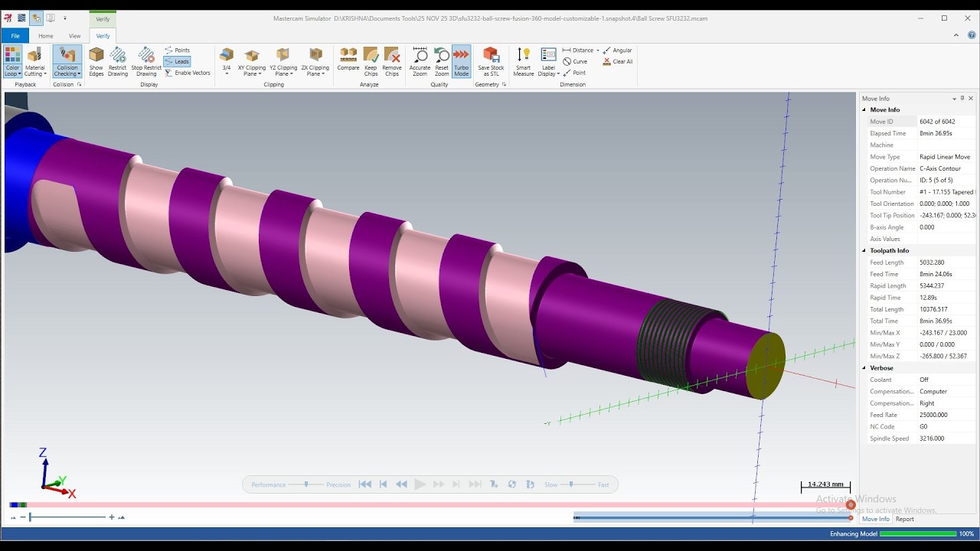
Task: Click Stop Restrict Drawing
Action: [x=146, y=61]
